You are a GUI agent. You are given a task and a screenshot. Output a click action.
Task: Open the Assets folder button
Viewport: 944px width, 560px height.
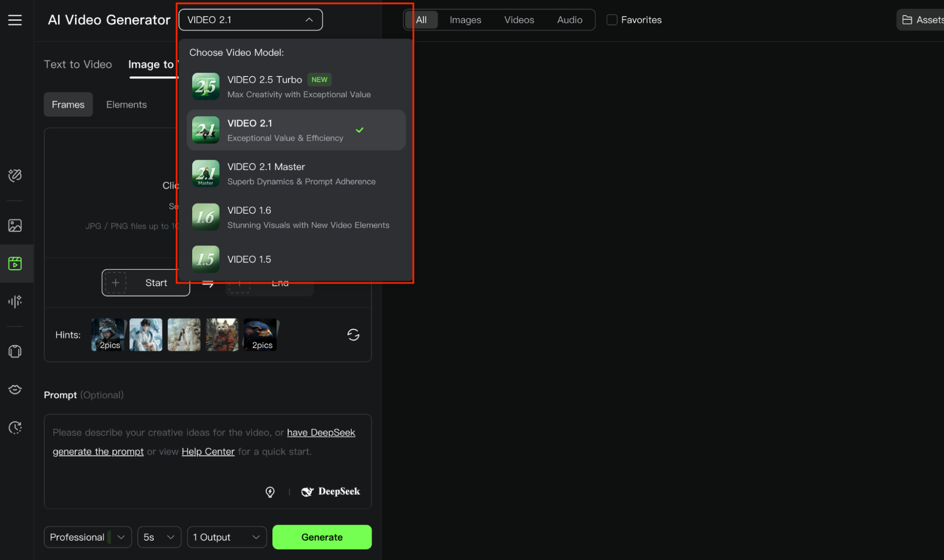[x=922, y=20]
